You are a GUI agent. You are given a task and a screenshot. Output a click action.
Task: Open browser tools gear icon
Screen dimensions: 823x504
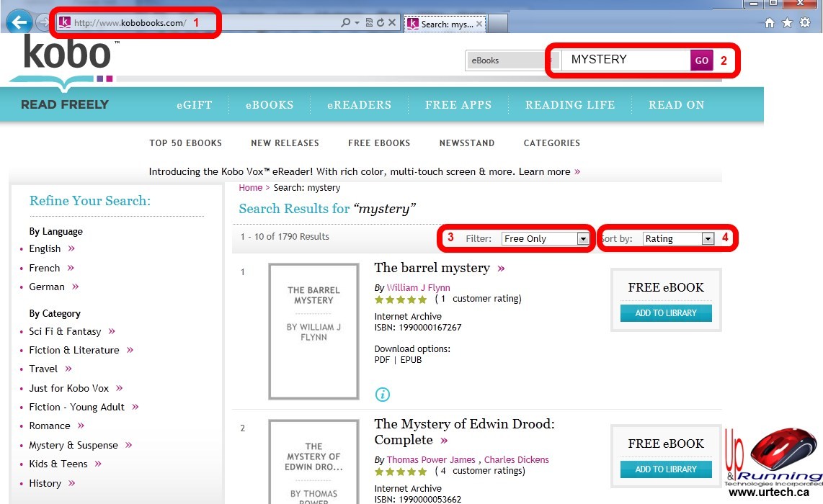805,23
